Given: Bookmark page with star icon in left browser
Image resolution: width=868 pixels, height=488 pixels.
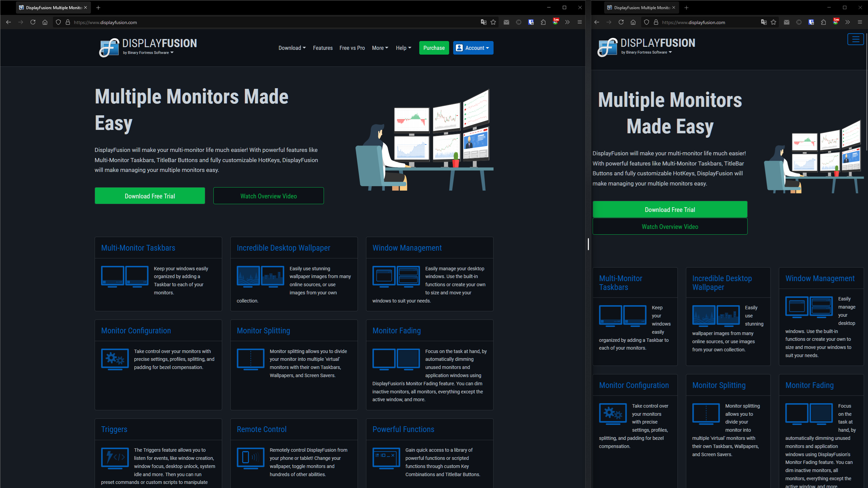Looking at the screenshot, I should 493,22.
